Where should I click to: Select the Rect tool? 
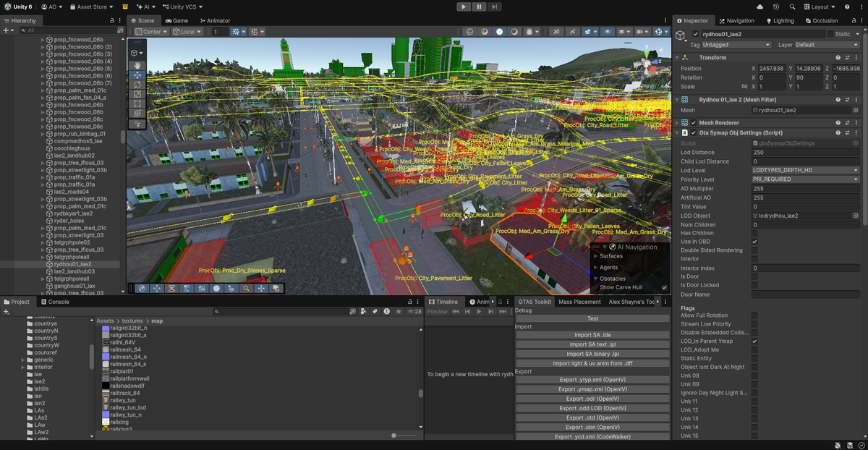pos(137,103)
